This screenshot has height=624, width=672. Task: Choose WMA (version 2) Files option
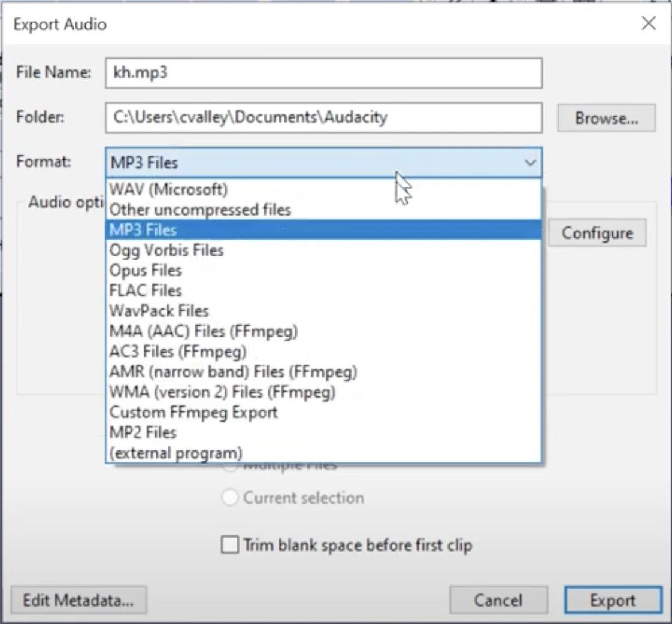[222, 392]
